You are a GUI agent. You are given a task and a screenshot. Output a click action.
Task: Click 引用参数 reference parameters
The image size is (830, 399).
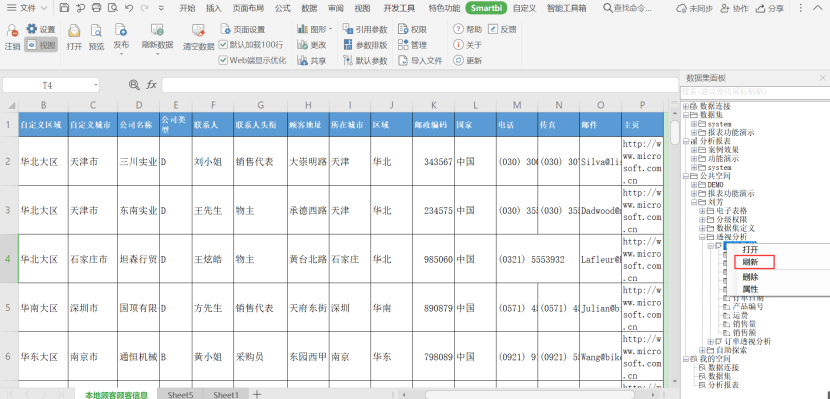(x=365, y=30)
